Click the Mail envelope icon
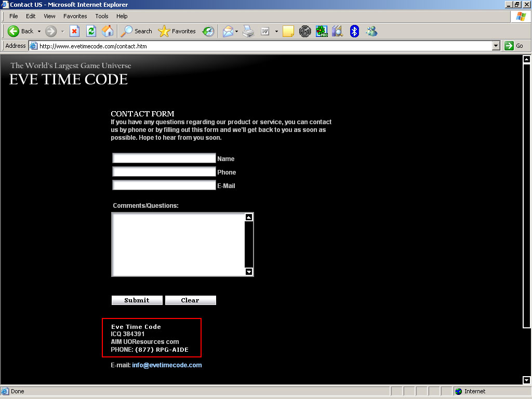This screenshot has width=532, height=399. 228,31
